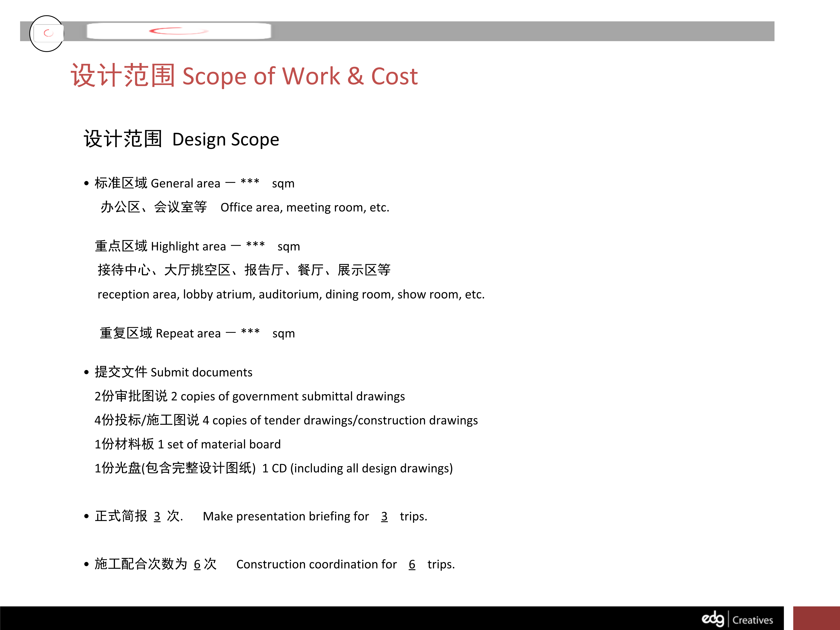The image size is (840, 630).
Task: Click the edg Creatives logo
Action: (737, 619)
